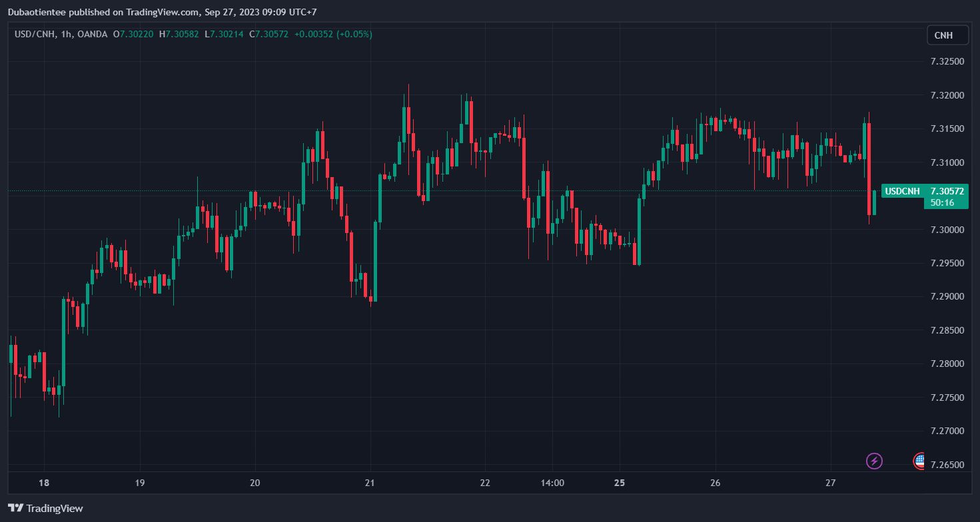The width and height of the screenshot is (980, 522).
Task: Click the US flag economic event icon
Action: click(x=919, y=460)
